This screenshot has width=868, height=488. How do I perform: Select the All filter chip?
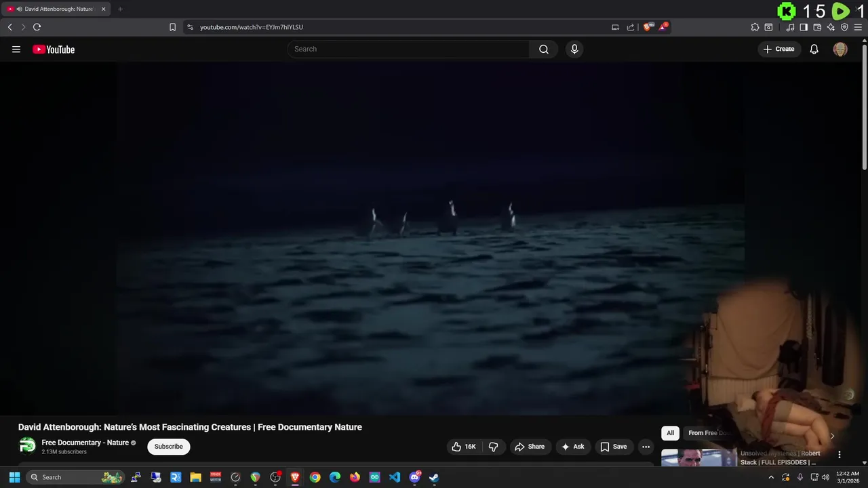point(670,433)
